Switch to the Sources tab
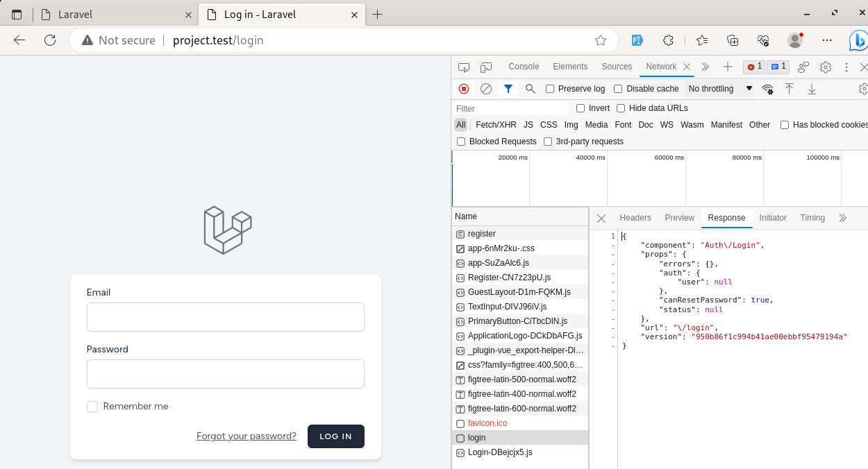The width and height of the screenshot is (868, 469). 617,67
